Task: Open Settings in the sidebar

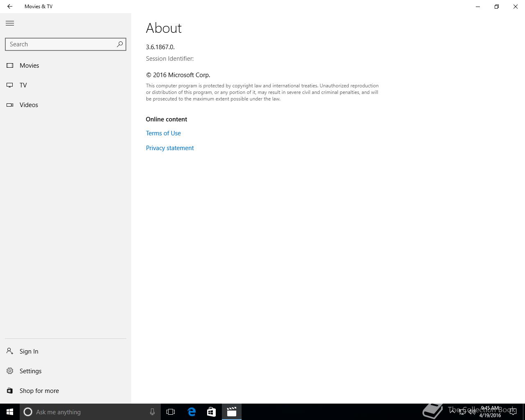Action: click(x=66, y=371)
